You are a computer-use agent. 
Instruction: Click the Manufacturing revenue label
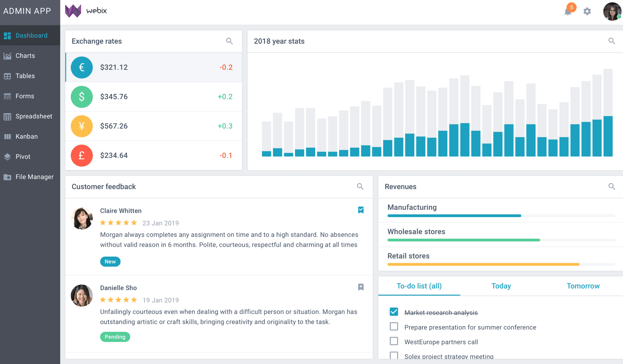click(x=412, y=207)
